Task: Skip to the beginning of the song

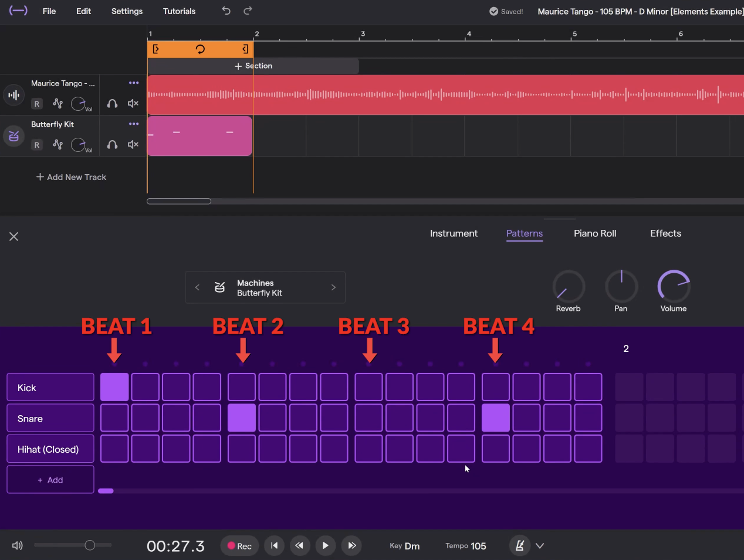Action: (x=274, y=545)
